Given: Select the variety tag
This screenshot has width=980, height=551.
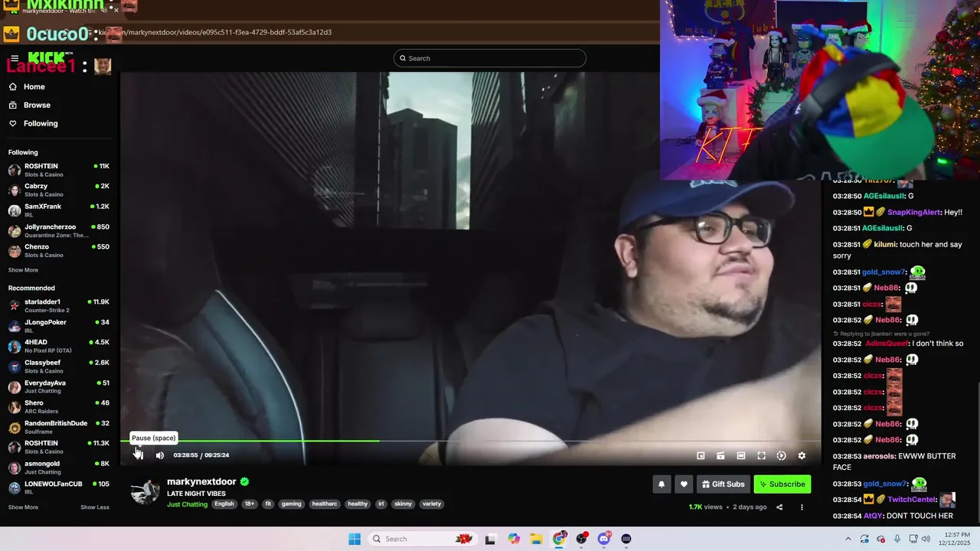Looking at the screenshot, I should coord(432,504).
